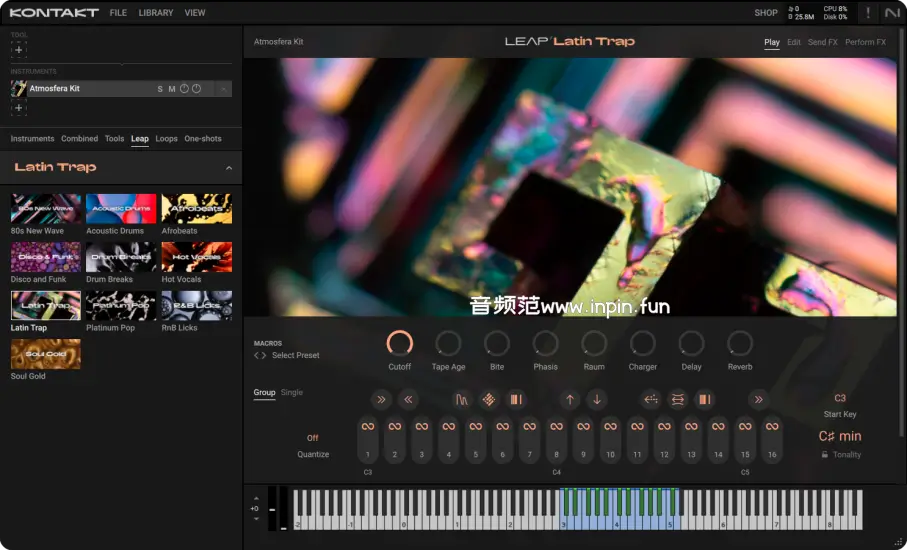Click the Cutoff macro knob
907x550 pixels.
pos(399,344)
